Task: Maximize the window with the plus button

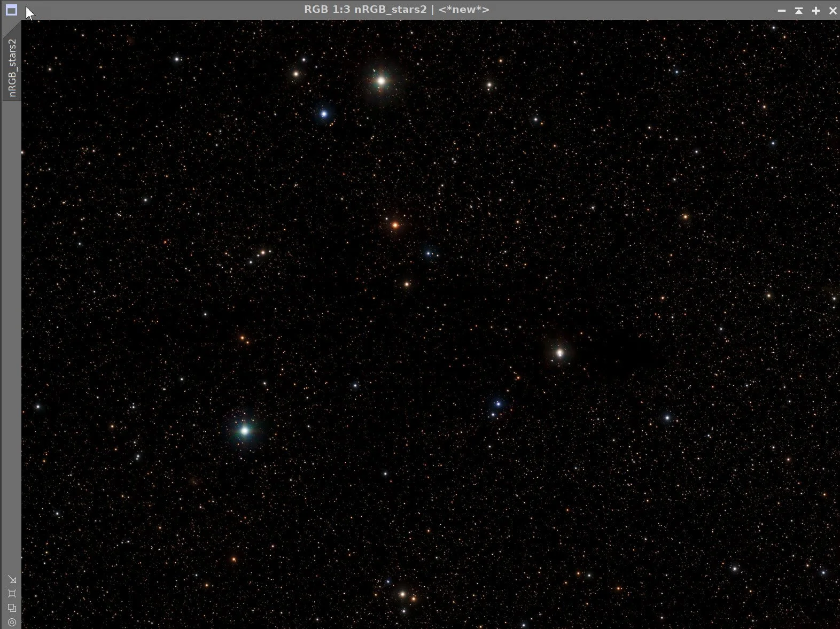Action: (x=816, y=10)
